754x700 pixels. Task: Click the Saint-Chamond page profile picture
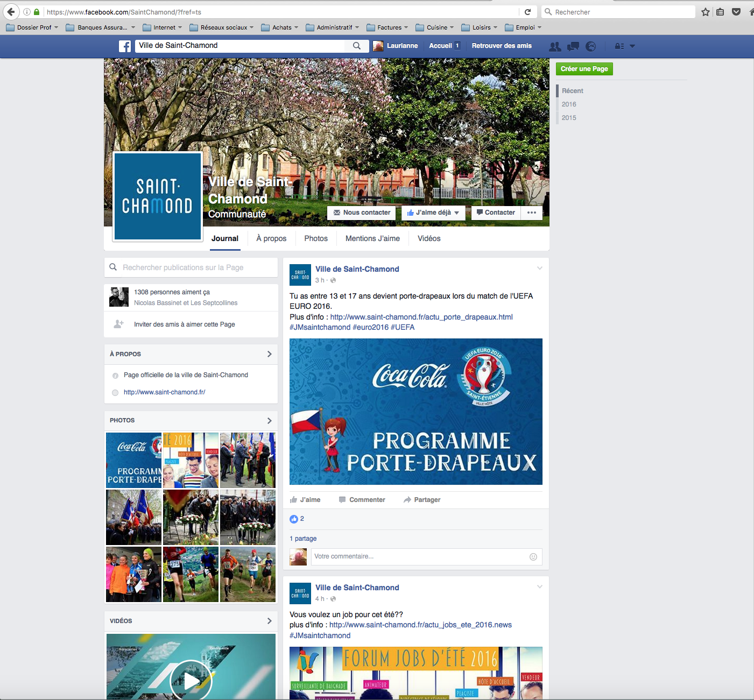(158, 196)
